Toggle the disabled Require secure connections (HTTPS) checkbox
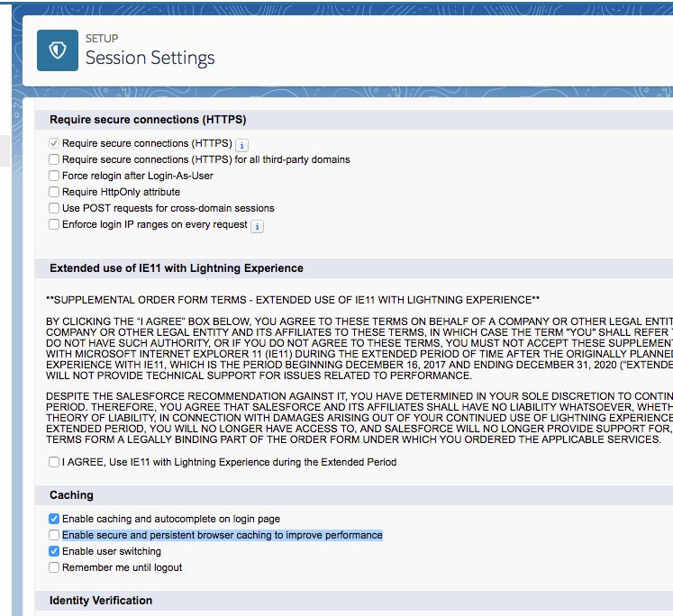 tap(54, 143)
